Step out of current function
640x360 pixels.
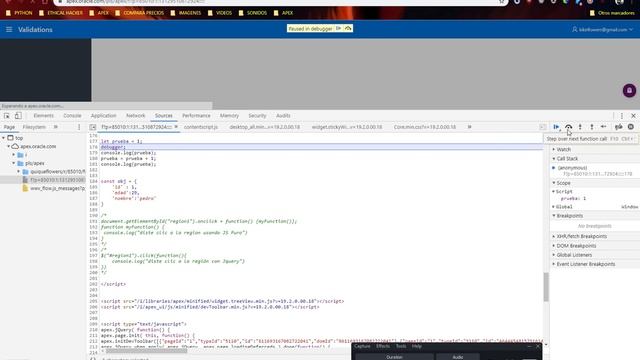click(592, 127)
